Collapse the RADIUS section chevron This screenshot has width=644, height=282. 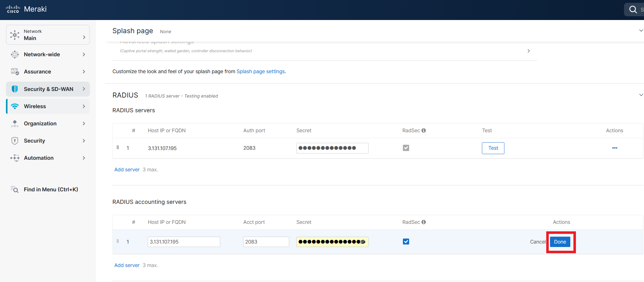click(x=641, y=95)
